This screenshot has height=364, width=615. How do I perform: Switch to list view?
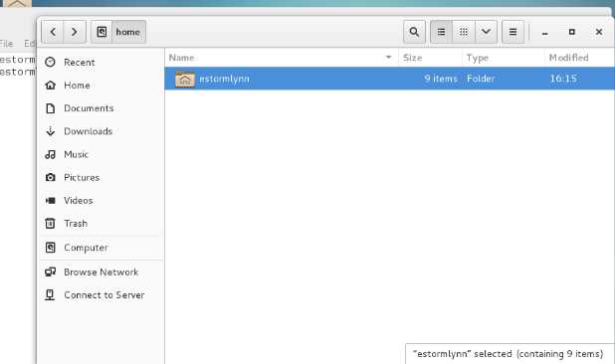(x=441, y=32)
